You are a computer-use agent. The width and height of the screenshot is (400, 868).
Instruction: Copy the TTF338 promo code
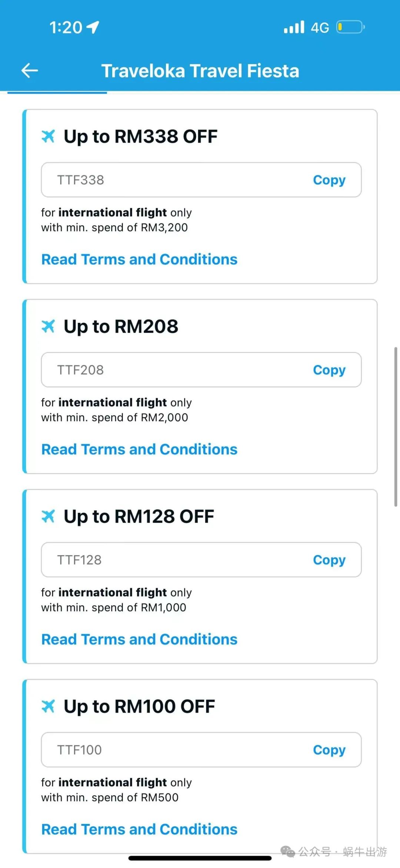pyautogui.click(x=329, y=180)
